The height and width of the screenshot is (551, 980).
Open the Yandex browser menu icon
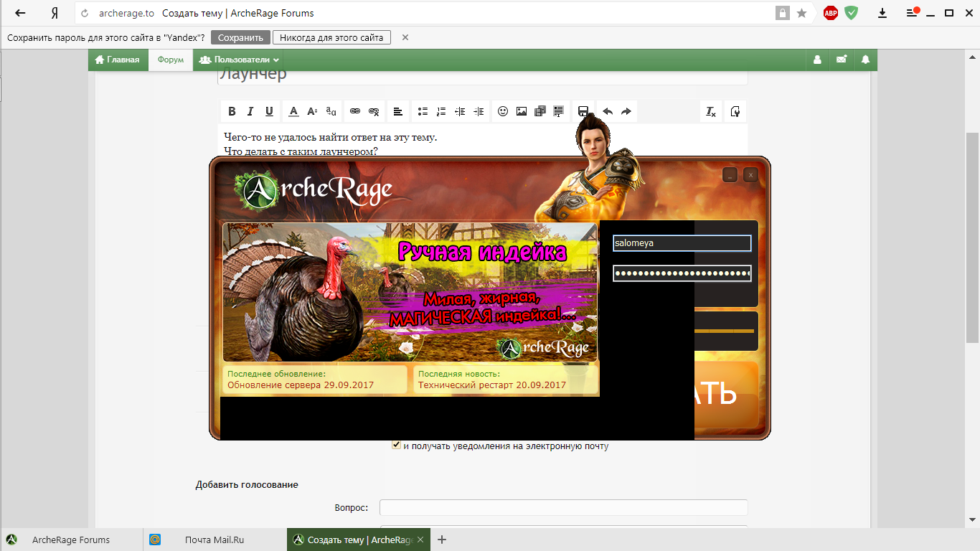912,13
